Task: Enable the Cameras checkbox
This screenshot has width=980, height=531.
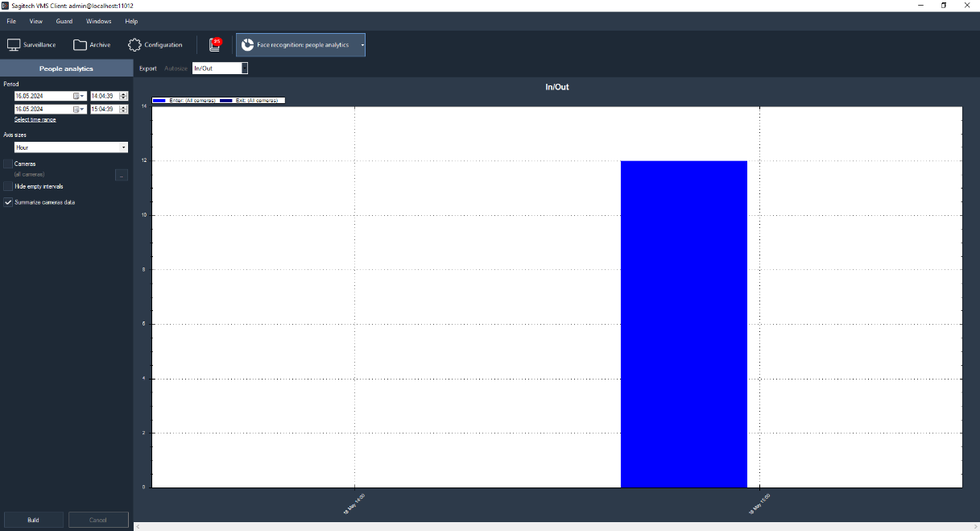Action: click(8, 164)
